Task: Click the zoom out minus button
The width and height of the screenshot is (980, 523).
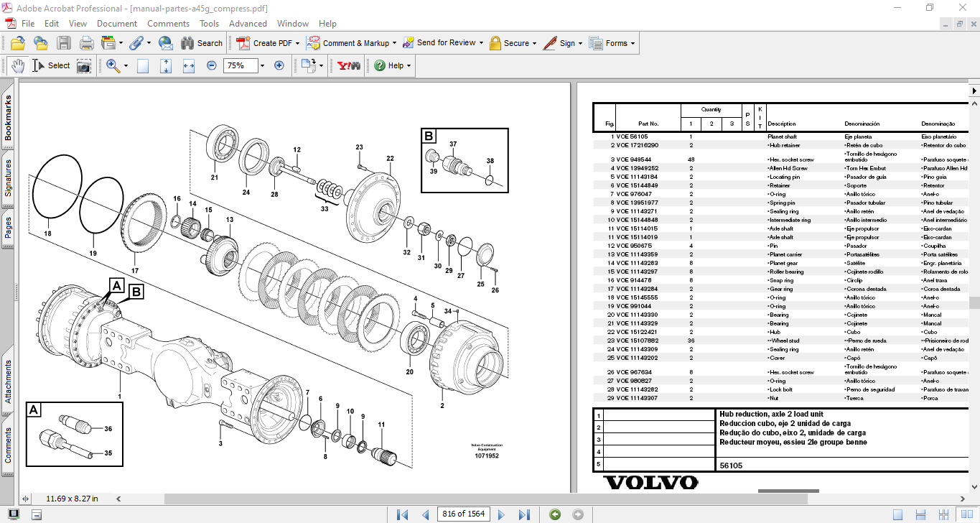Action: click(x=212, y=65)
